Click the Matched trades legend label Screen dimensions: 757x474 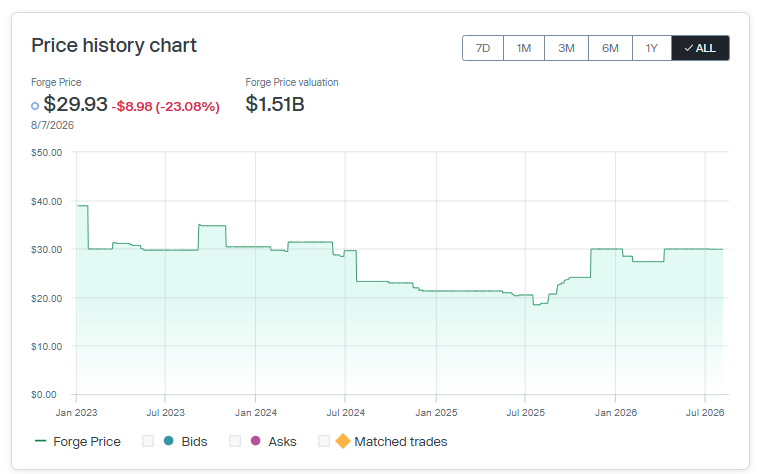click(401, 442)
